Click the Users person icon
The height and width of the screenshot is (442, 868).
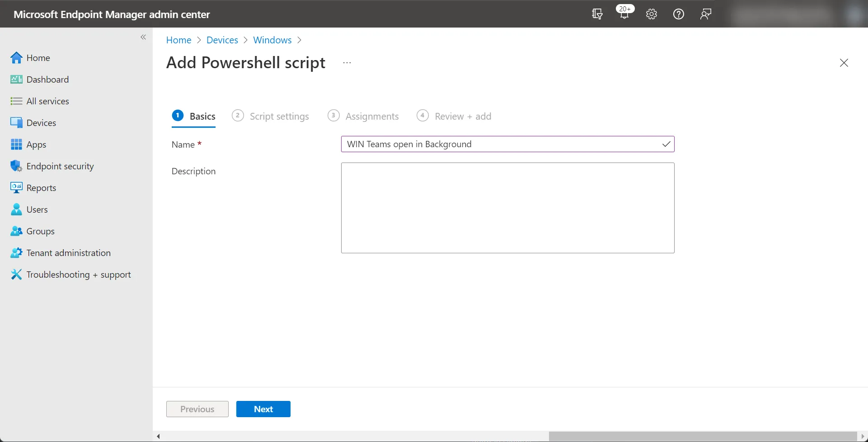[x=16, y=209]
